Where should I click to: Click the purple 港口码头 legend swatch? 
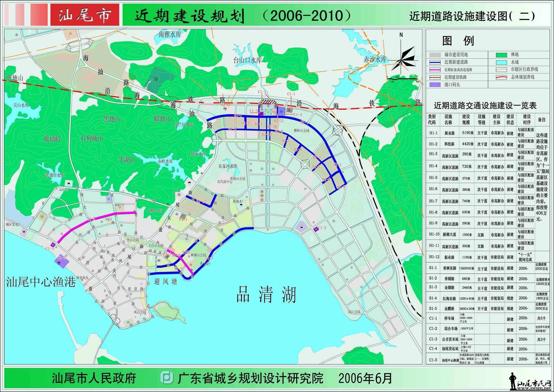pos(435,85)
